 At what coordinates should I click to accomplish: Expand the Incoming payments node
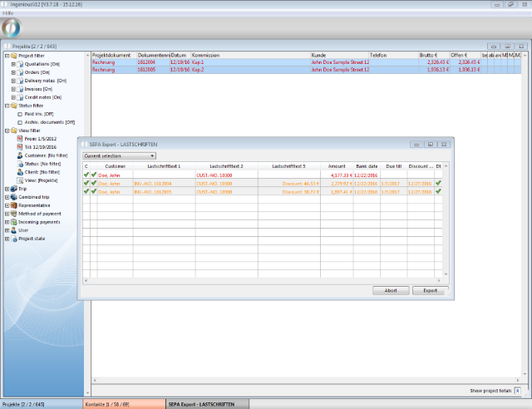7,222
